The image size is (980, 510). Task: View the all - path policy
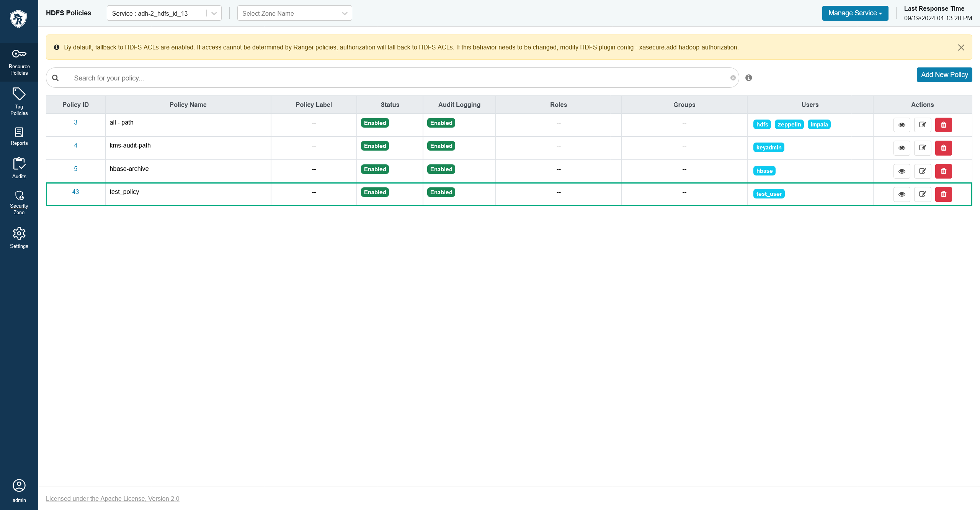click(902, 125)
